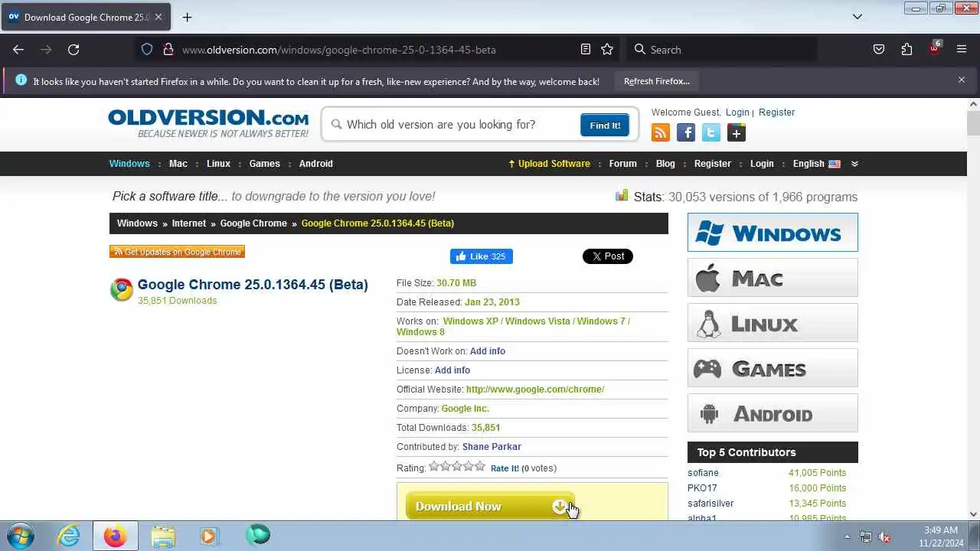Click Add info next to License
The width and height of the screenshot is (980, 551).
pos(452,370)
